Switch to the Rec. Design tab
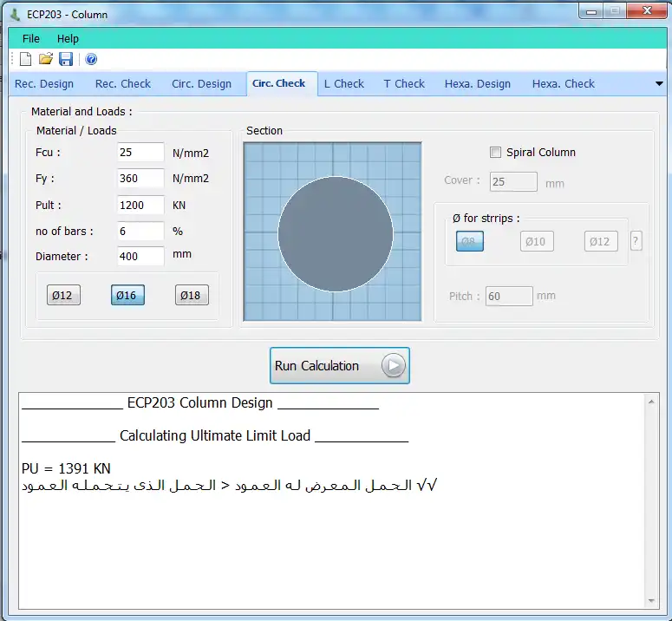 (x=44, y=84)
